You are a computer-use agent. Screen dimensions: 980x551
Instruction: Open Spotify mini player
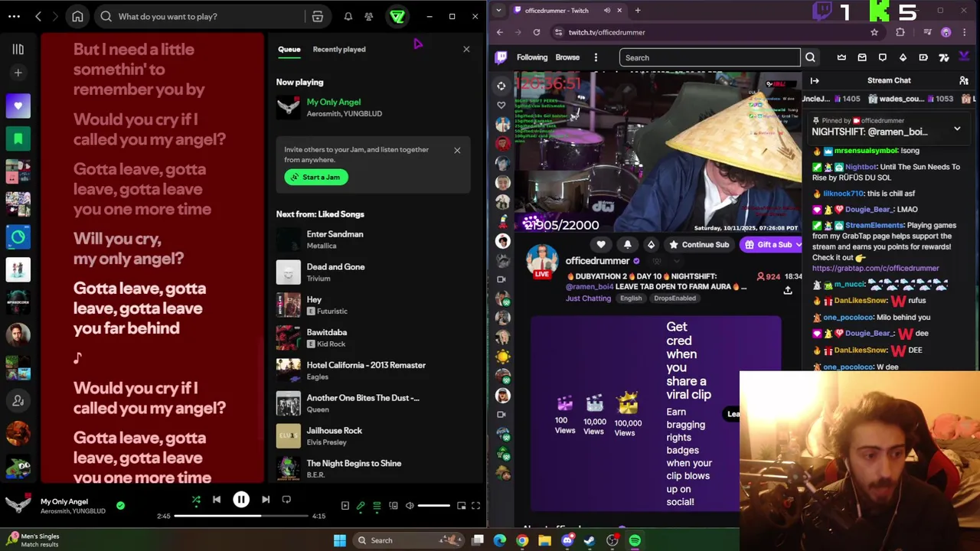pos(461,506)
